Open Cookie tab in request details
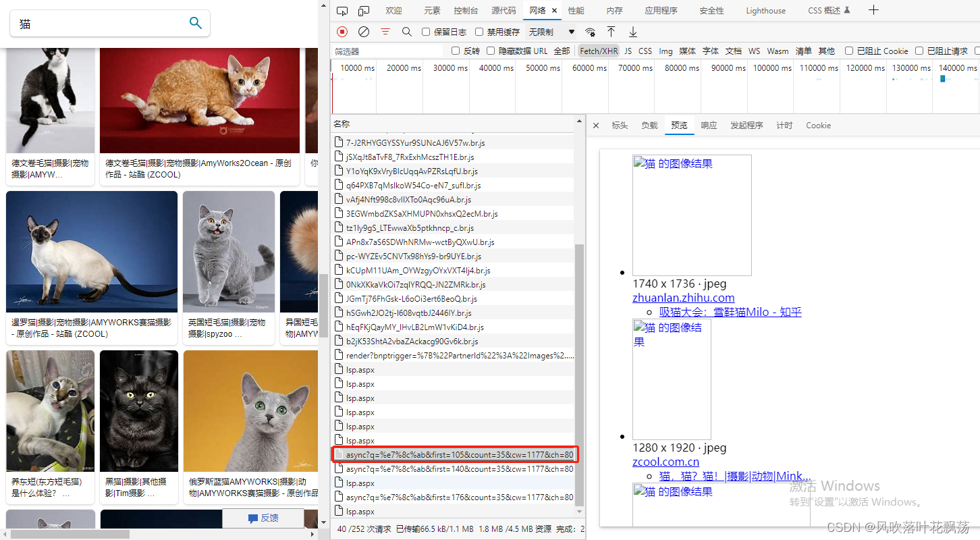The image size is (980, 540). [818, 126]
